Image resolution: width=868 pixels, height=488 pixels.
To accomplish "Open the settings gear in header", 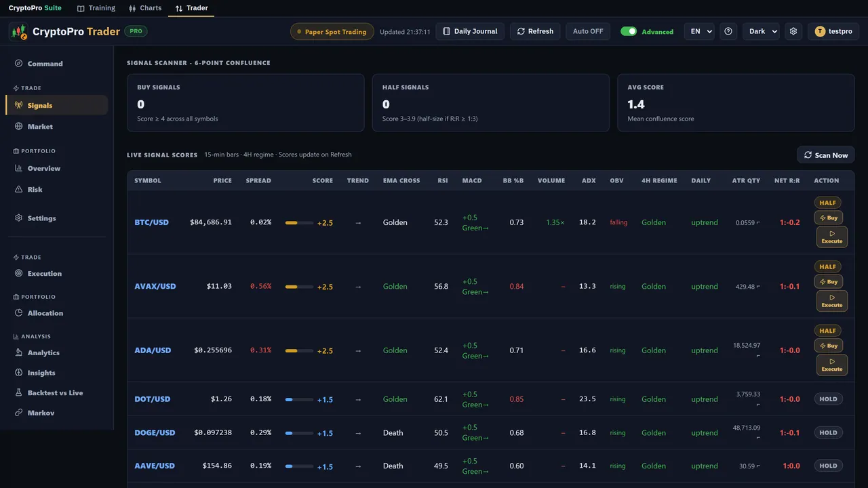I will pyautogui.click(x=793, y=31).
